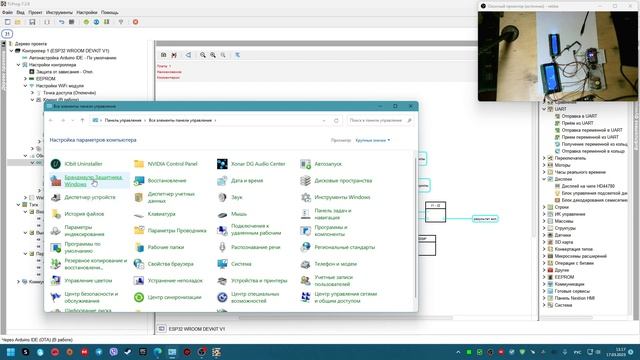Collapse the Настройки WiFi модуля node
The image size is (640, 360).
pyautogui.click(x=25, y=86)
